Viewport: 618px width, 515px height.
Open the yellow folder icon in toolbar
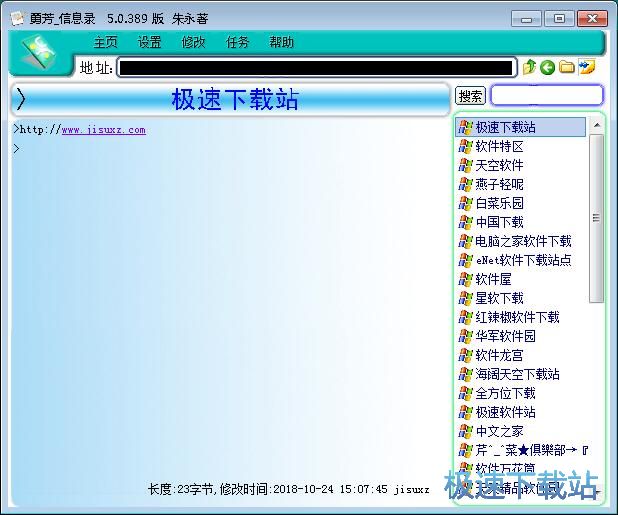click(567, 67)
